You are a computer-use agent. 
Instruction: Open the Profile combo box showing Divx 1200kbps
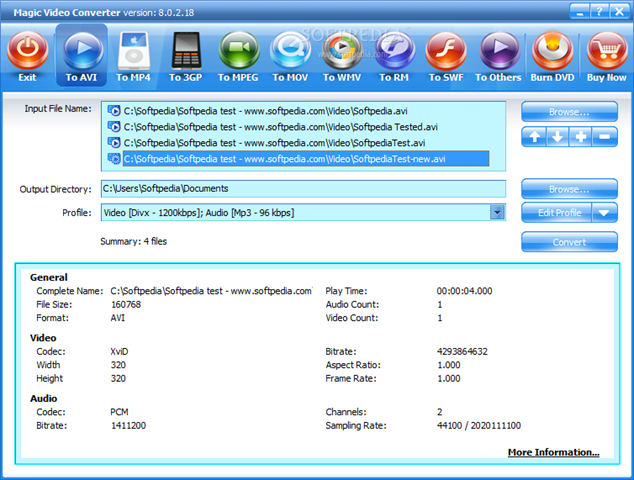point(303,212)
